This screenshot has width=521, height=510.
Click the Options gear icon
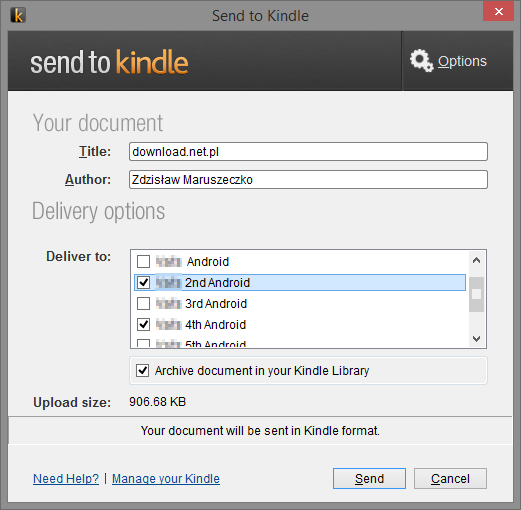[x=421, y=61]
